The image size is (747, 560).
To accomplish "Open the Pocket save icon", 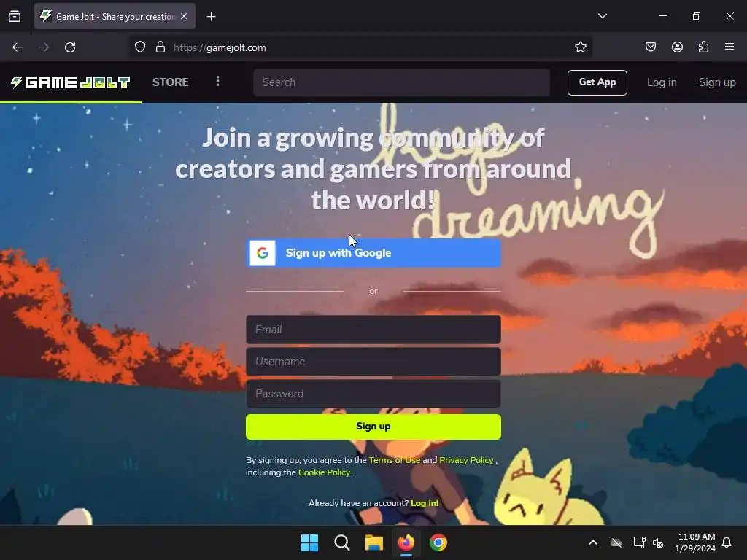I will click(x=651, y=47).
